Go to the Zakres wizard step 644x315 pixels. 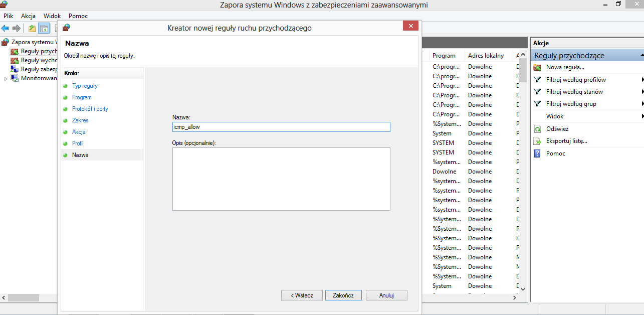point(80,120)
